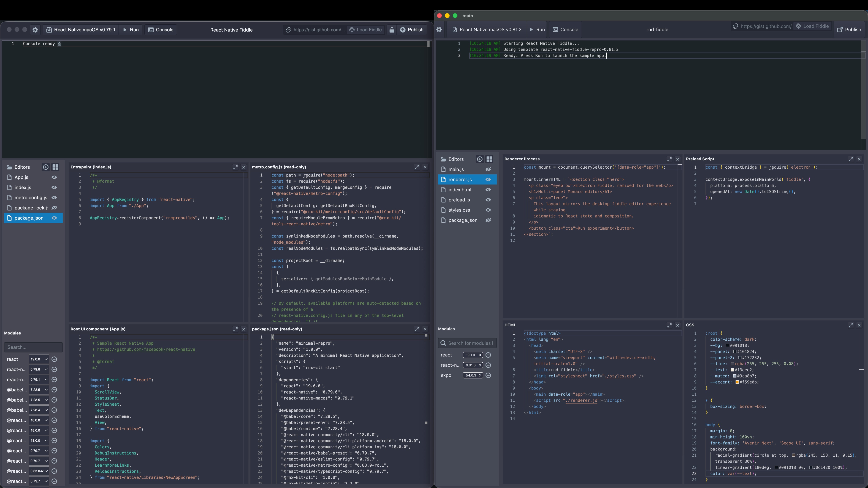868x488 pixels.
Task: Open github.com/facebook/react-native link in App.js
Action: (146, 349)
